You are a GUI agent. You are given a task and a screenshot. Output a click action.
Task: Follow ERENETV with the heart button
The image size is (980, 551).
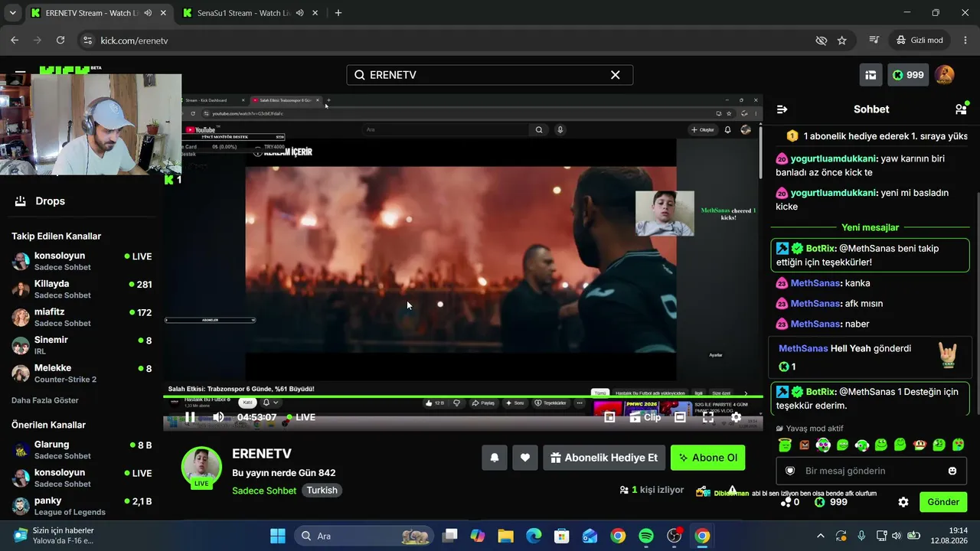(x=525, y=458)
